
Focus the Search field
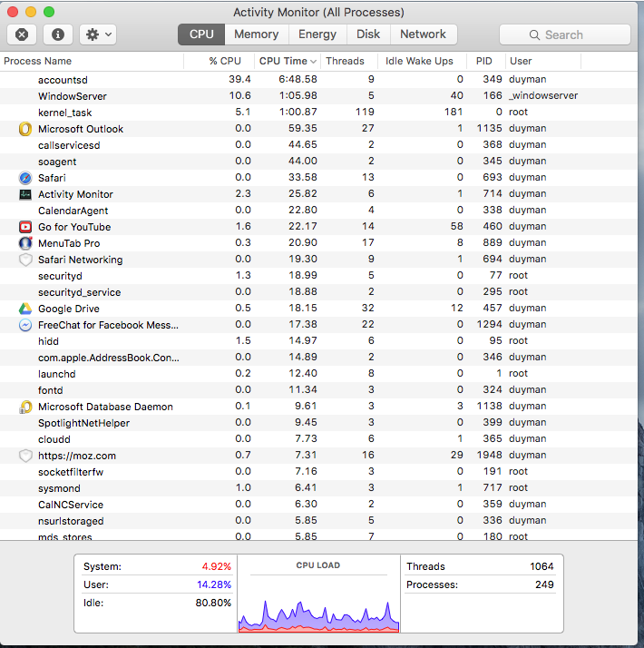pos(565,34)
